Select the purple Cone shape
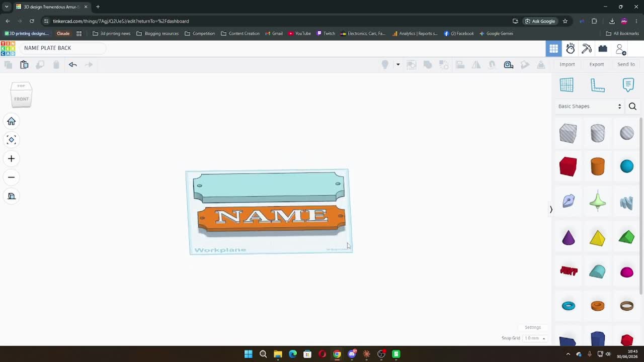This screenshot has width=644, height=362. [x=568, y=238]
